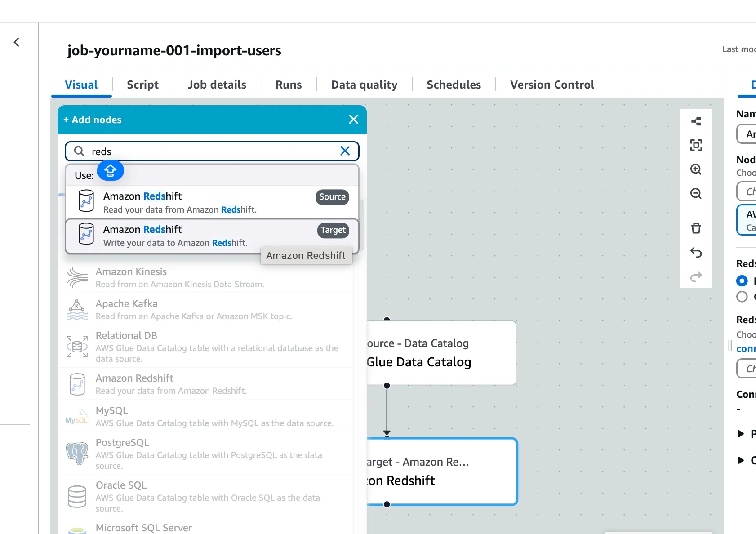Undo the last canvas action

click(x=696, y=253)
